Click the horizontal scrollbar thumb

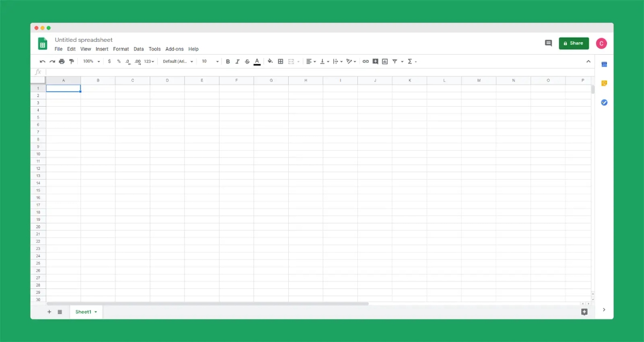[207, 303]
